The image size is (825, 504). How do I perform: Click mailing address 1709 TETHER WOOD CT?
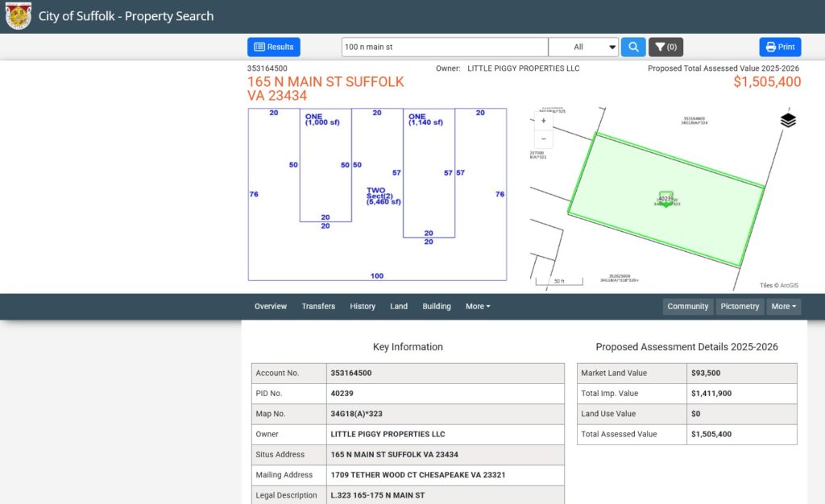(418, 475)
